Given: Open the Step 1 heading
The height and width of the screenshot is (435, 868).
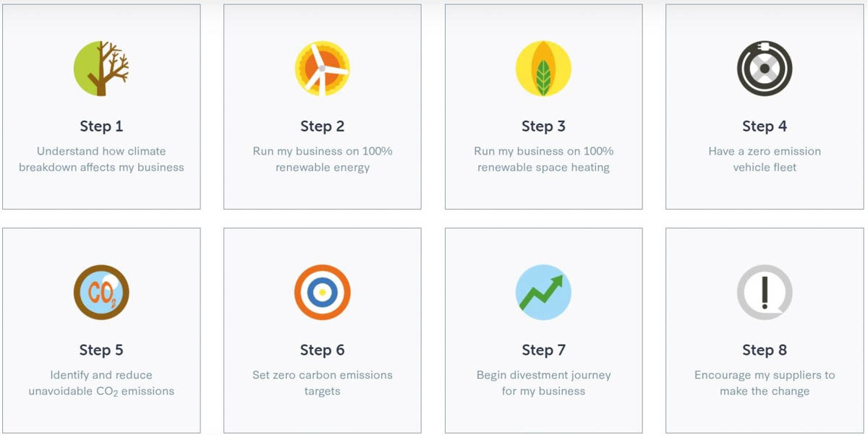Looking at the screenshot, I should tap(101, 126).
